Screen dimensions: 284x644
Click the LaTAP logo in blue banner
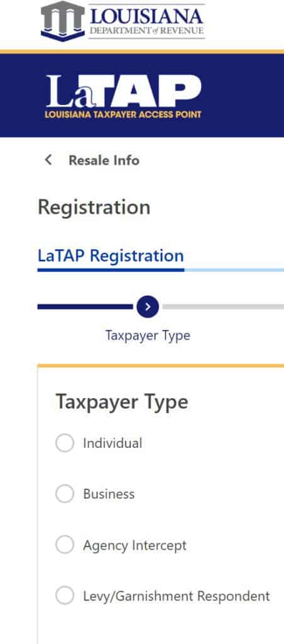point(124,96)
